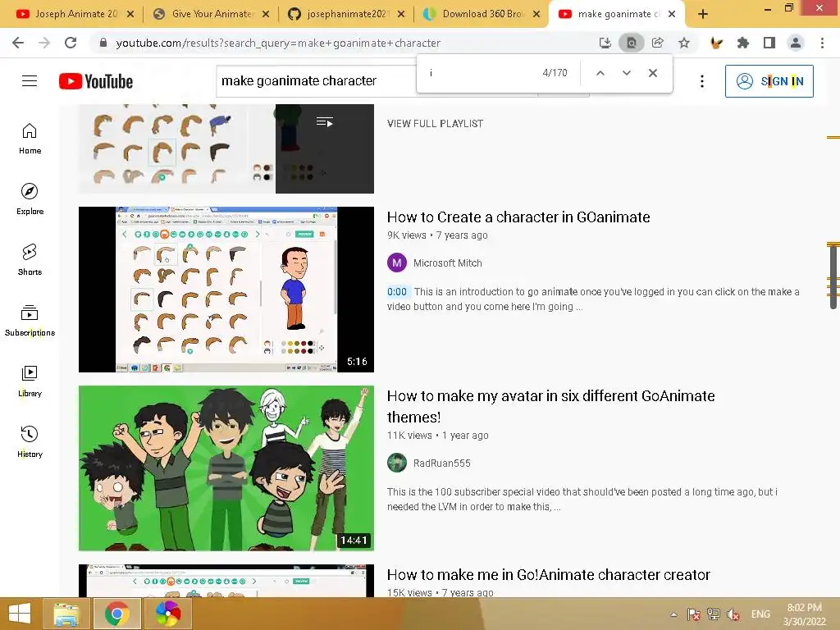Open the fox extension icon
Viewport: 840px width, 630px height.
coord(716,43)
